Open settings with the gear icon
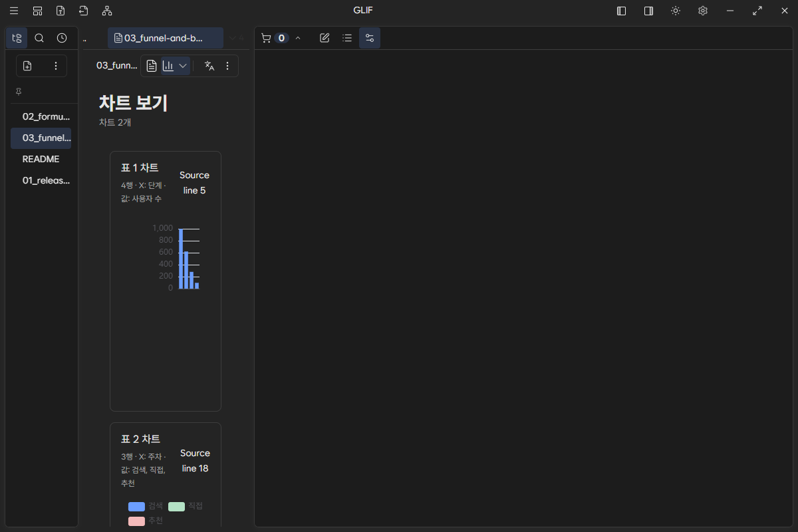 [703, 11]
